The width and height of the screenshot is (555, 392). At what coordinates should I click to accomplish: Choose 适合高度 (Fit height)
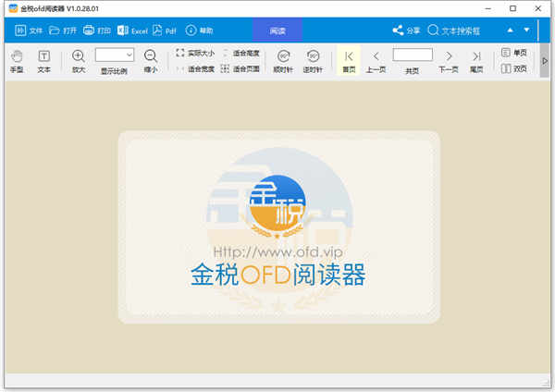240,54
